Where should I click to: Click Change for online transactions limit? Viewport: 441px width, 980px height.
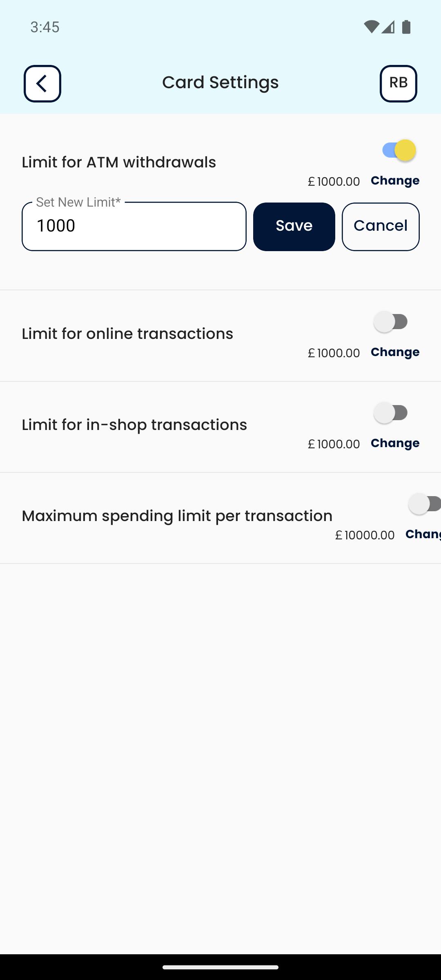395,352
